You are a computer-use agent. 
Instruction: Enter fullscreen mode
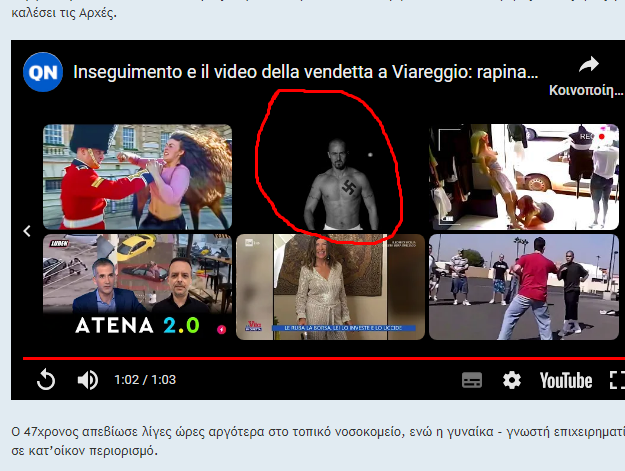pos(617,380)
